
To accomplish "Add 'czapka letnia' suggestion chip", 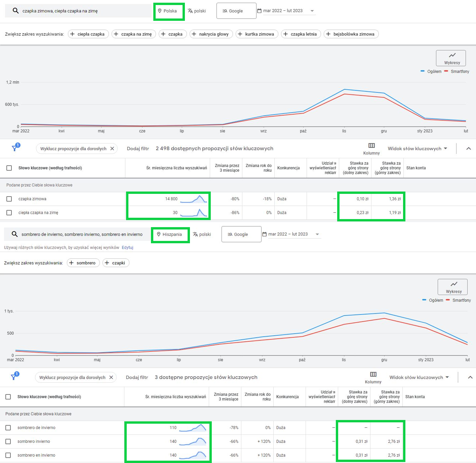I will coord(301,34).
